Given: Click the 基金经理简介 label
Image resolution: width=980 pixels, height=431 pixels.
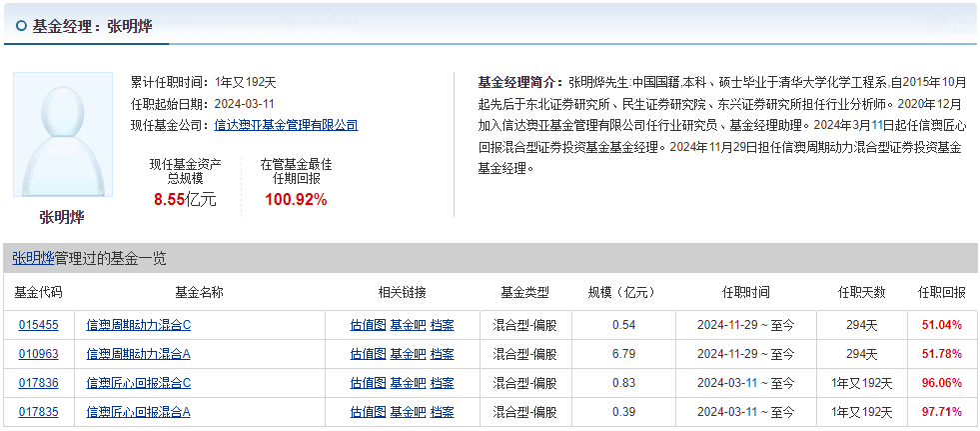Looking at the screenshot, I should 520,82.
